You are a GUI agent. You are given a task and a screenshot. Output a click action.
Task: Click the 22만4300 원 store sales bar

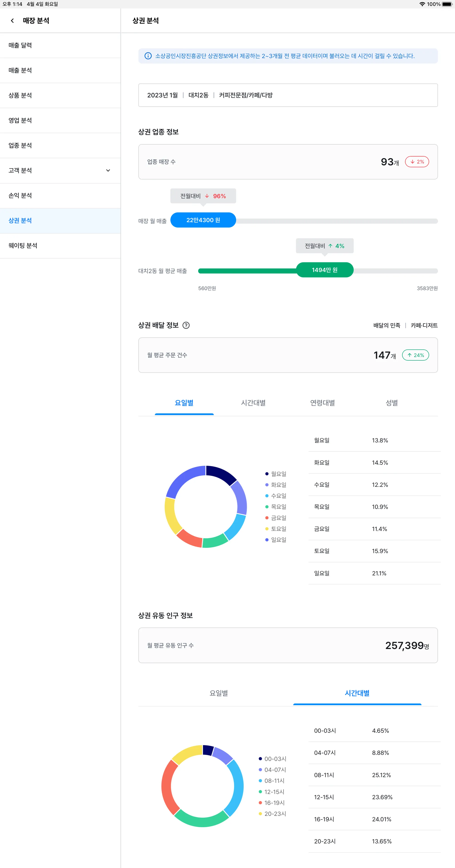203,220
